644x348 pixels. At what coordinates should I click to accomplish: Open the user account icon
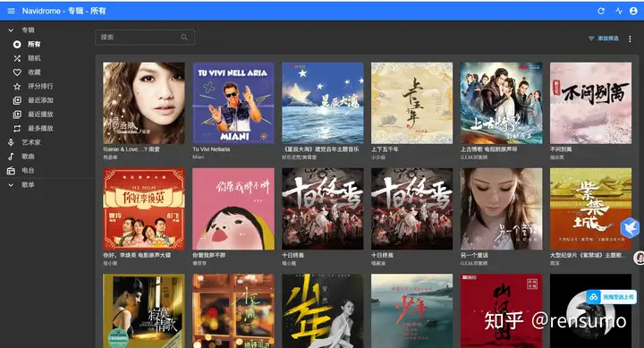(x=633, y=11)
